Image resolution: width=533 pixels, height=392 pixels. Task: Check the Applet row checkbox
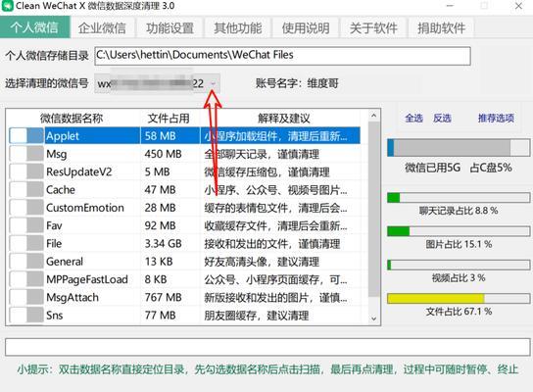click(x=18, y=136)
